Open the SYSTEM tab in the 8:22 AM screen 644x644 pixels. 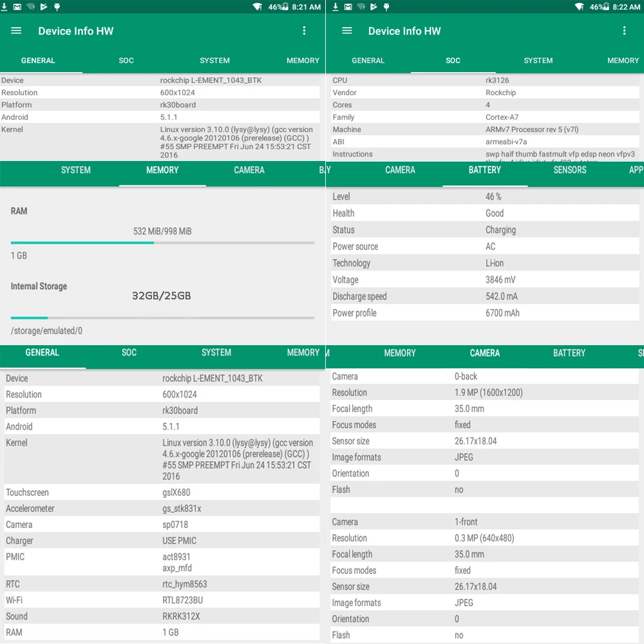click(x=538, y=61)
